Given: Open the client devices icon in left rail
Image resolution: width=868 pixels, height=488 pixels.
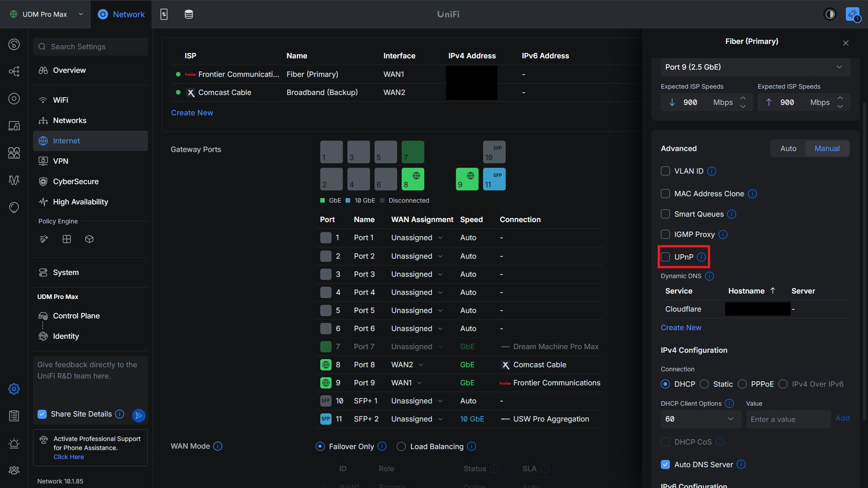Looking at the screenshot, I should pyautogui.click(x=14, y=126).
